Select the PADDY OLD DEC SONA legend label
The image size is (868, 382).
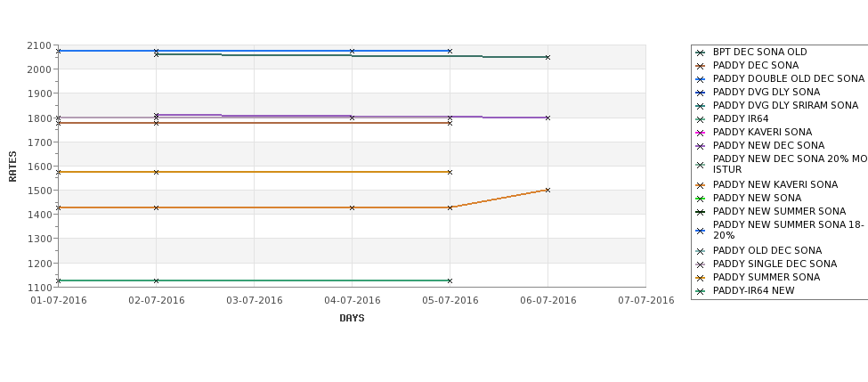pos(767,250)
